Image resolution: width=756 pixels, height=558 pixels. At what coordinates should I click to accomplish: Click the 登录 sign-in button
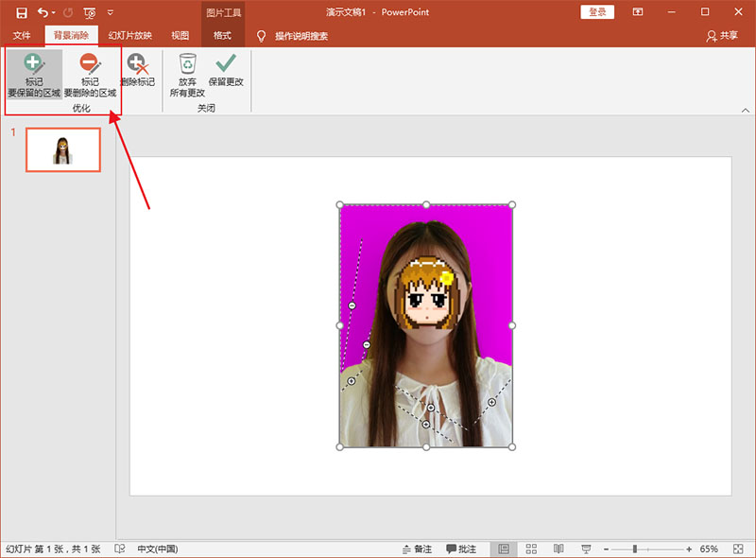(x=597, y=12)
